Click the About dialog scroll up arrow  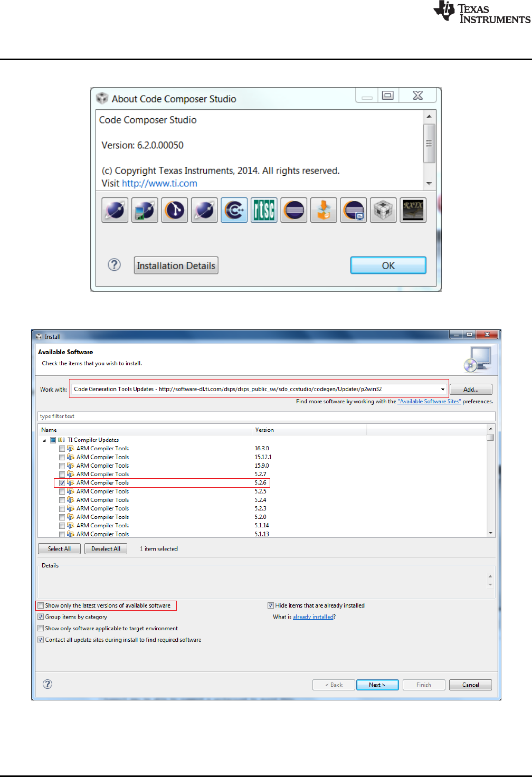coord(429,116)
